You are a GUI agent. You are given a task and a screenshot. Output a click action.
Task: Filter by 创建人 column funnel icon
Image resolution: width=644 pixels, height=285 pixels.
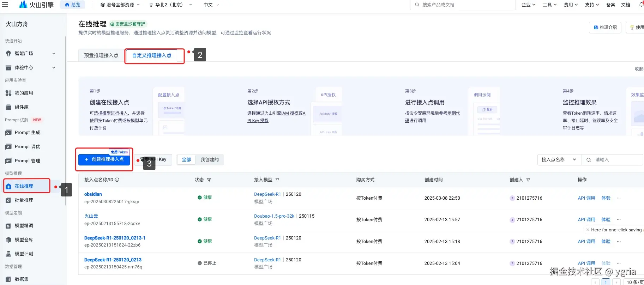528,180
